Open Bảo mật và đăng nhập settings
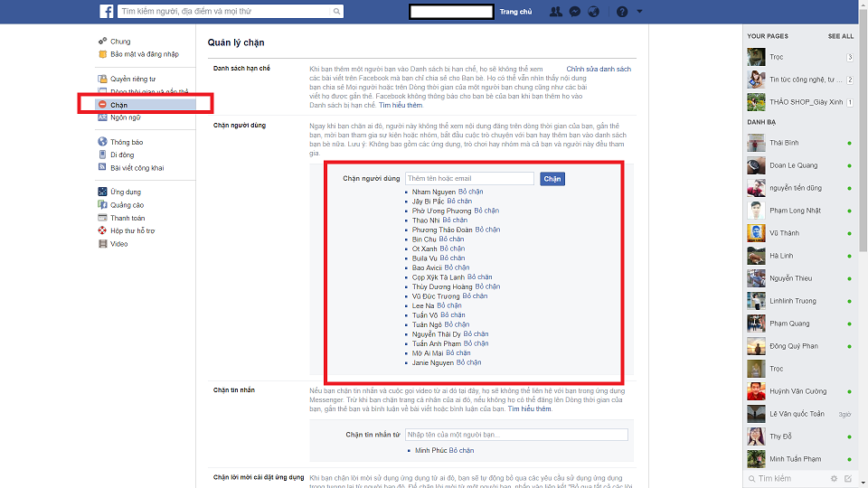868x488 pixels. click(x=144, y=54)
